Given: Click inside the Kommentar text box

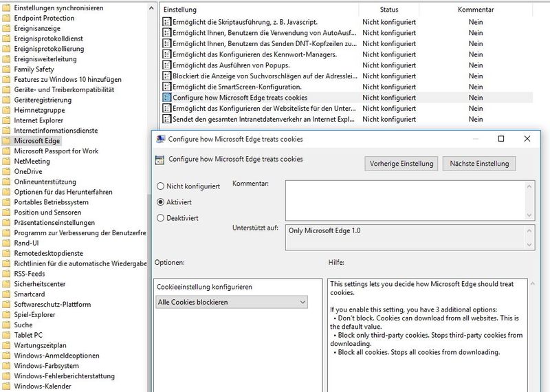Looking at the screenshot, I should 406,200.
